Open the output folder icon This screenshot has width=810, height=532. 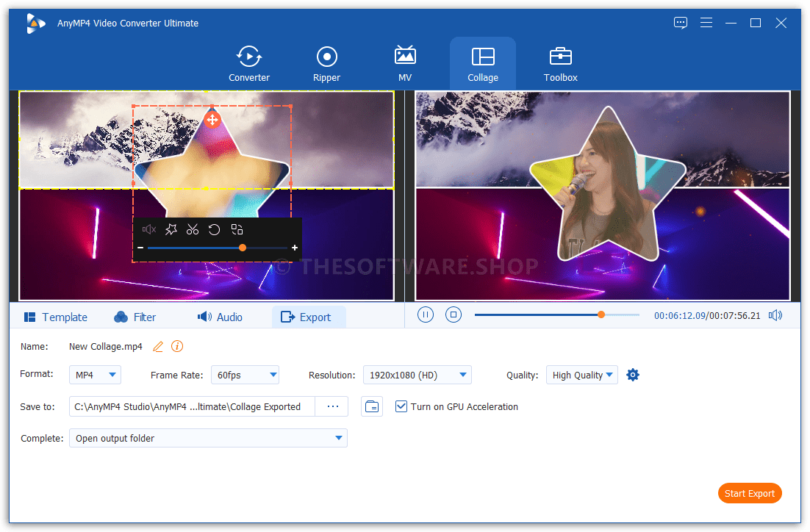tap(371, 406)
